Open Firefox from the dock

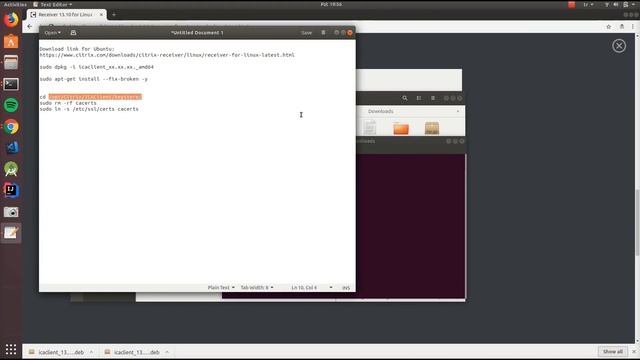tap(11, 20)
